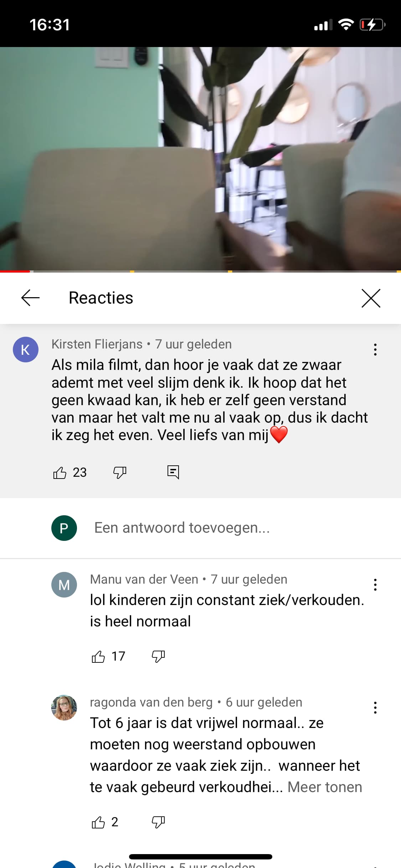
Task: Like Kirsten Flierjans' comment
Action: point(60,472)
